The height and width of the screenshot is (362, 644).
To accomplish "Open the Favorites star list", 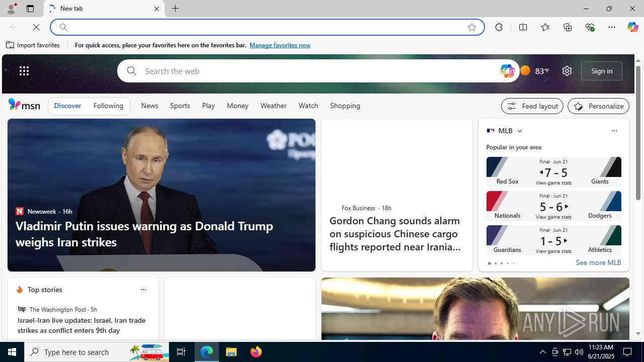I will click(x=545, y=27).
